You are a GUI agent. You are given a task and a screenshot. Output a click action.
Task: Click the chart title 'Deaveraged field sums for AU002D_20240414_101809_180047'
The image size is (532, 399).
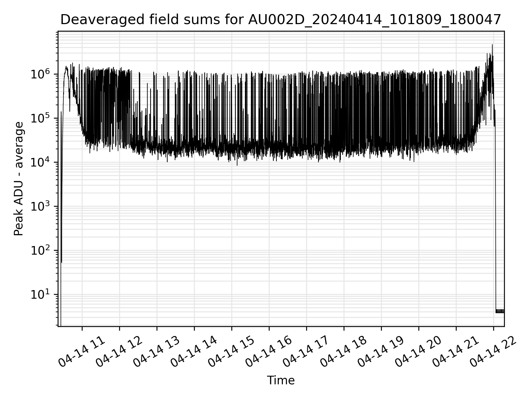(x=281, y=20)
